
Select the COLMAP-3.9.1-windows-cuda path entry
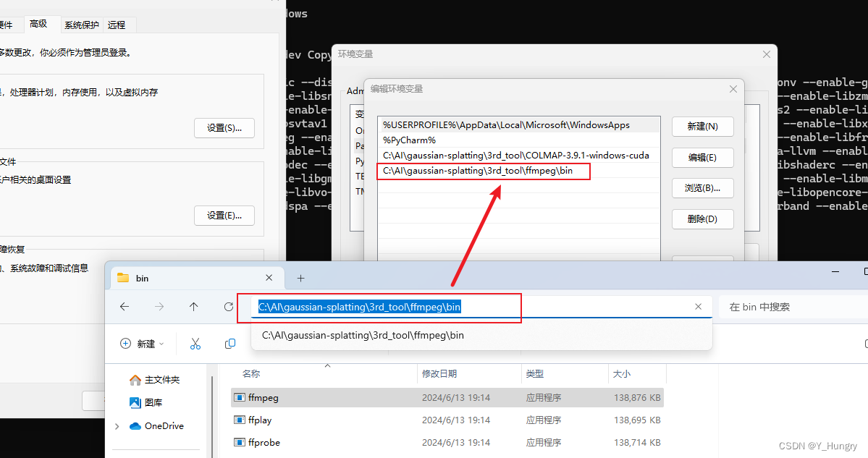(518, 156)
